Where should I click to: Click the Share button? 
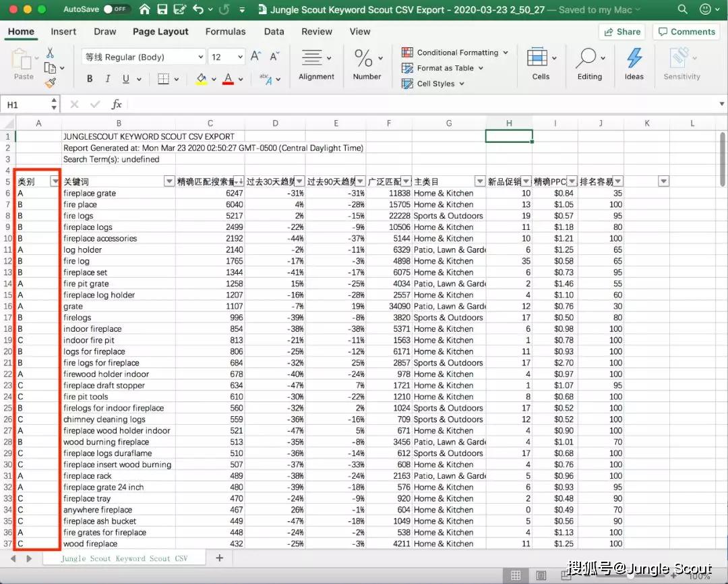pos(622,32)
